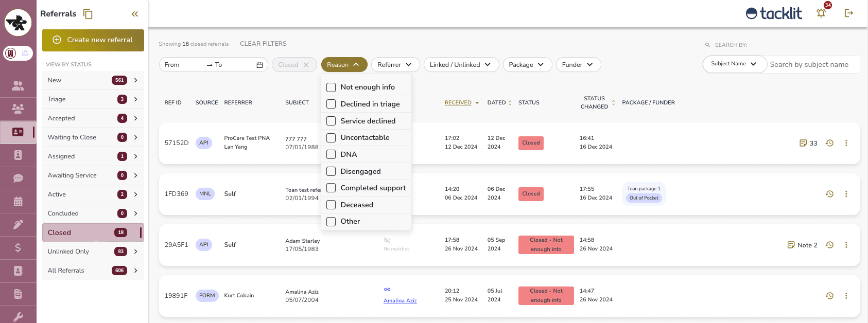Open the badge icon below referrals in sidebar

[18, 155]
